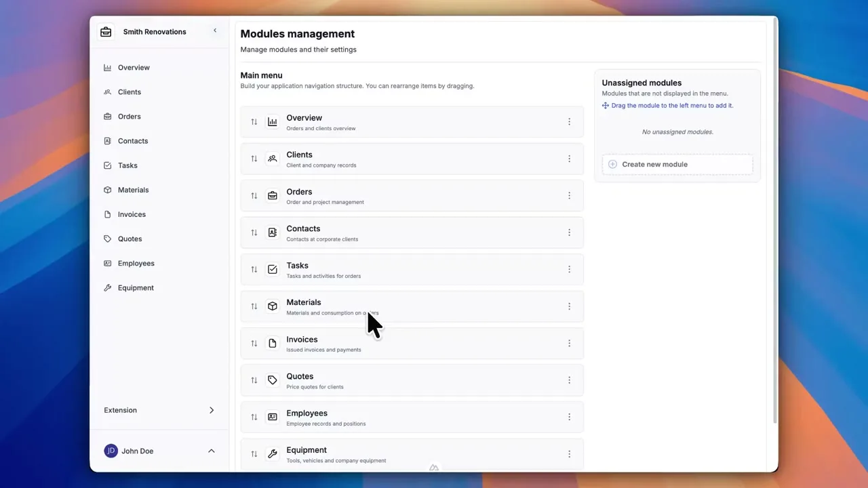This screenshot has width=868, height=488.
Task: Click the Equipment wrench icon in the module list
Action: [272, 453]
